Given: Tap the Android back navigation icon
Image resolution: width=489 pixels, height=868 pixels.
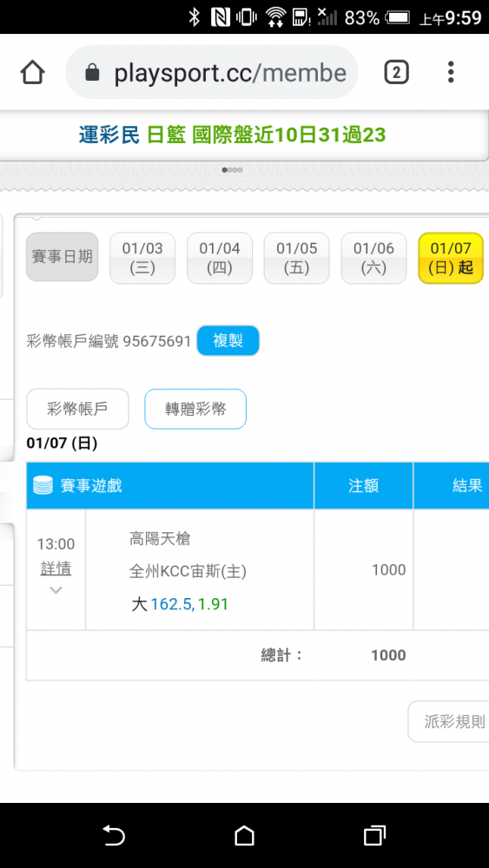Looking at the screenshot, I should tap(114, 835).
